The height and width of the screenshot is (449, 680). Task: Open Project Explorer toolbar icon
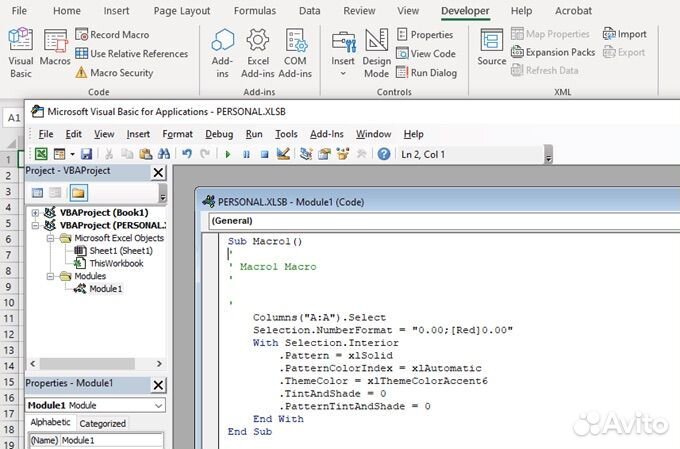click(x=306, y=154)
